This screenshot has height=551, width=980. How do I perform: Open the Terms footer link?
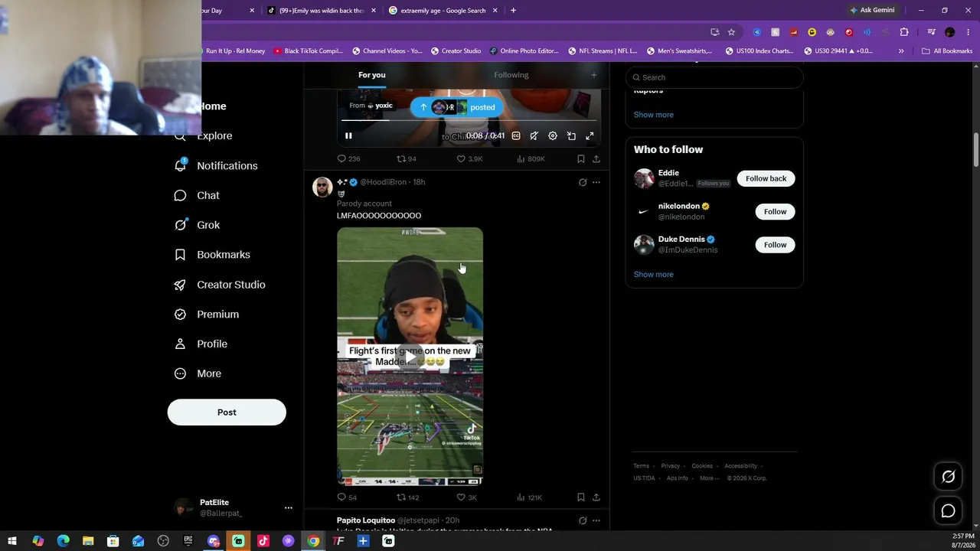pos(641,466)
